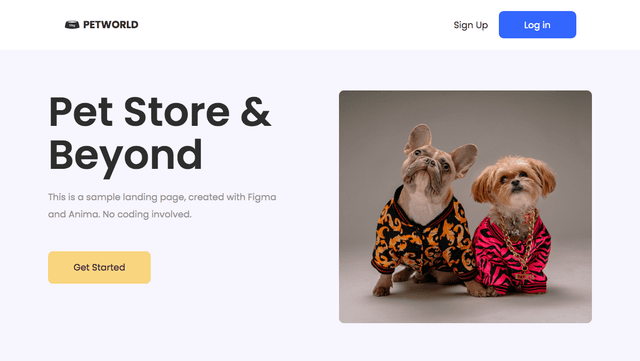The image size is (640, 361).
Task: Click the fluffy tan dog's face
Action: 515,182
